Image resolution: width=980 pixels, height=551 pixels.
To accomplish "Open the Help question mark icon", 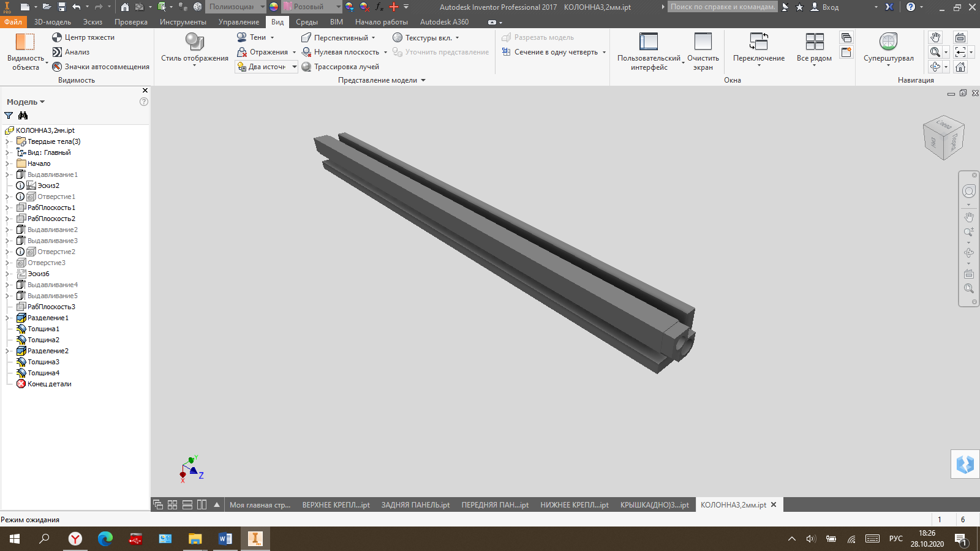I will tap(911, 7).
